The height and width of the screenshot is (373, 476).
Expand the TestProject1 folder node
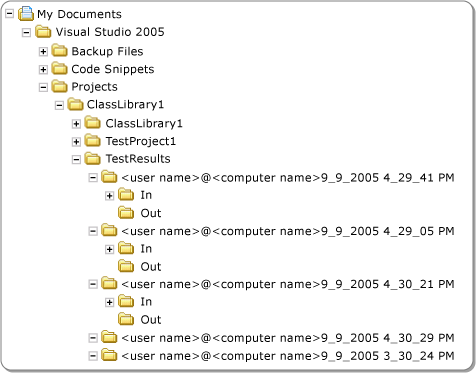[76, 142]
